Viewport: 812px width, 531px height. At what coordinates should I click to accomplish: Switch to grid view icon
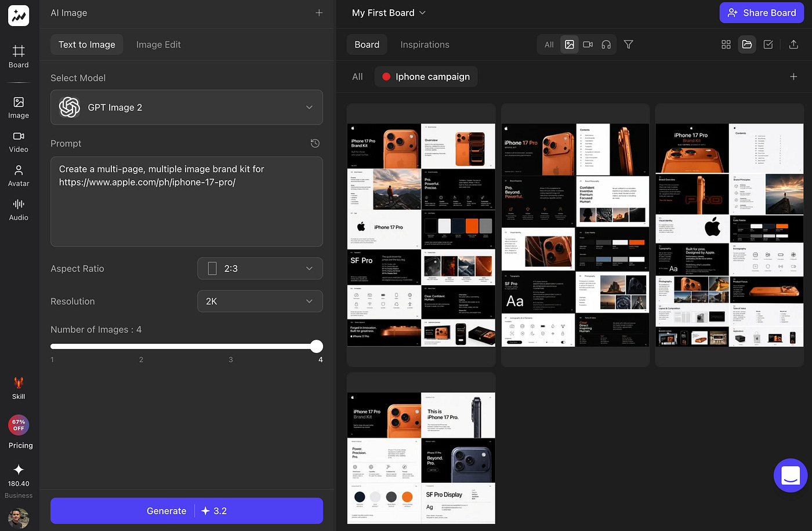pos(726,45)
